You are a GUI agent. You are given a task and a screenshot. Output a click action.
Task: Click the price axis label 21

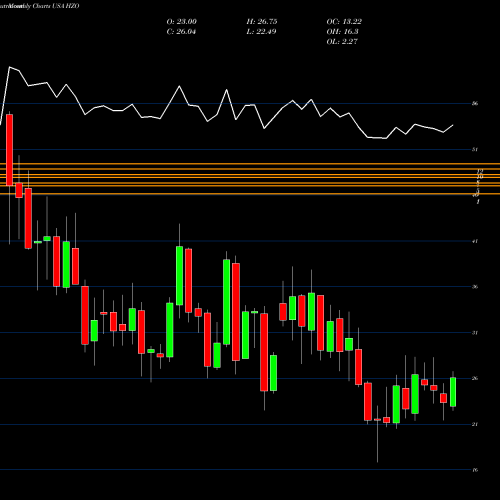tap(475, 424)
